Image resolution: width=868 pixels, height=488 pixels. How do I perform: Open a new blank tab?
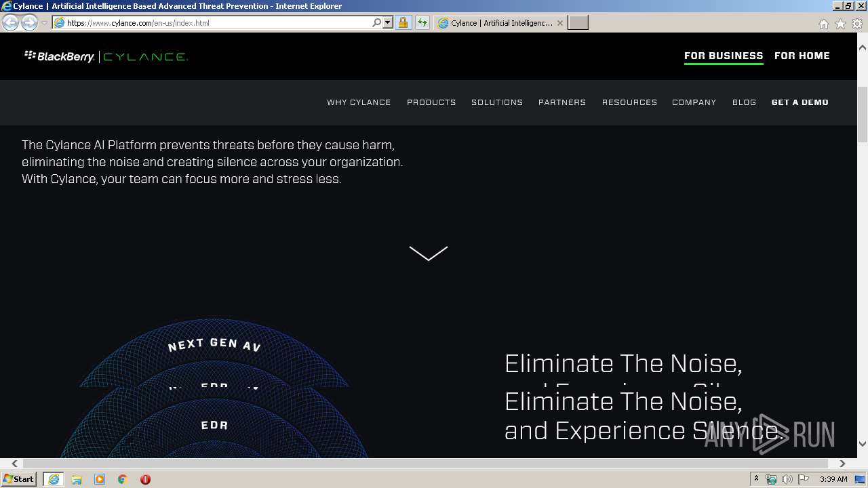pos(578,23)
